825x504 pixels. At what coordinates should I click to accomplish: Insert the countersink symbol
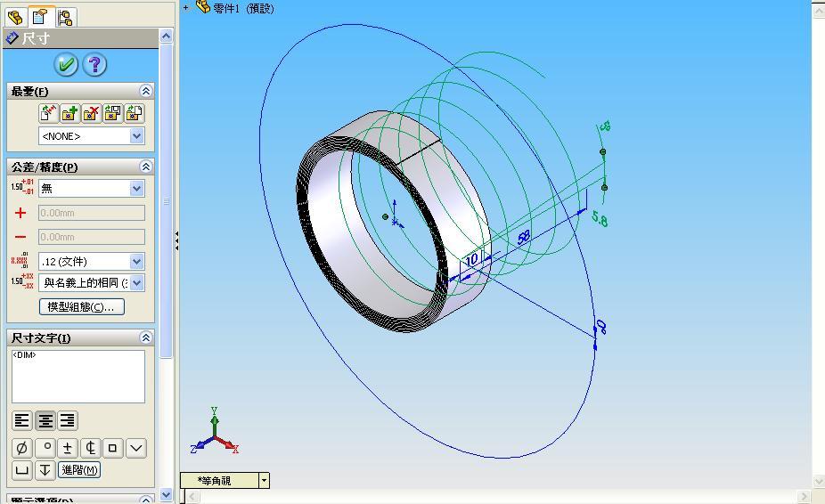click(x=136, y=448)
